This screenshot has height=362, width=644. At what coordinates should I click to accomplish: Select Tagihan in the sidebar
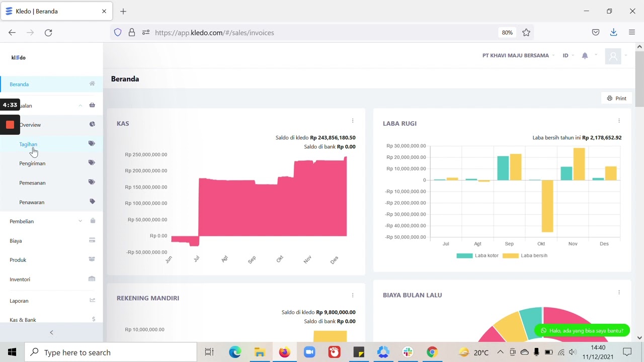pos(28,144)
